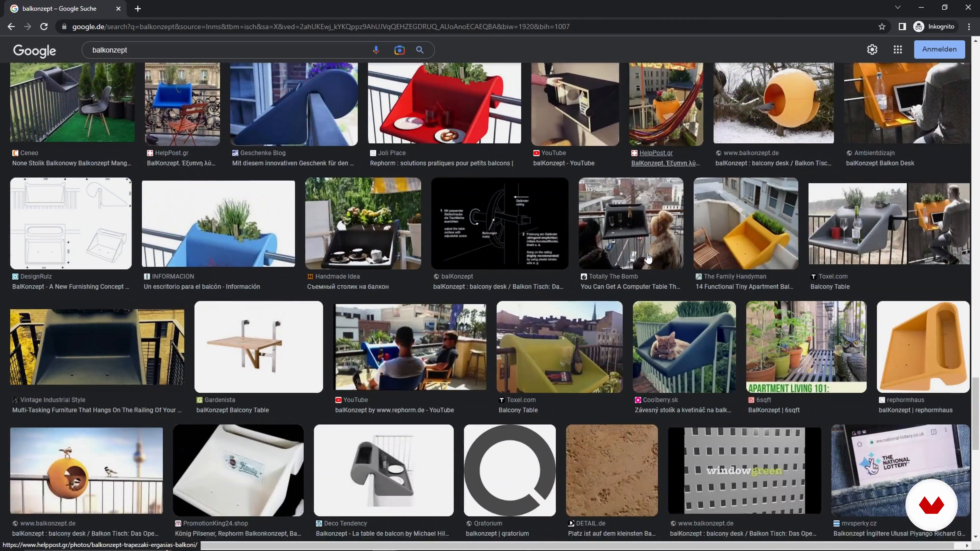The width and height of the screenshot is (980, 551).
Task: Click the site security lock icon
Action: (64, 27)
